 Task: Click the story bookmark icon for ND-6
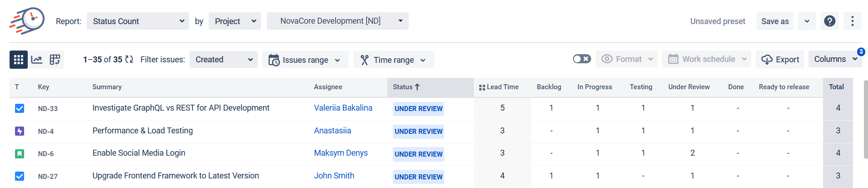[x=20, y=154]
